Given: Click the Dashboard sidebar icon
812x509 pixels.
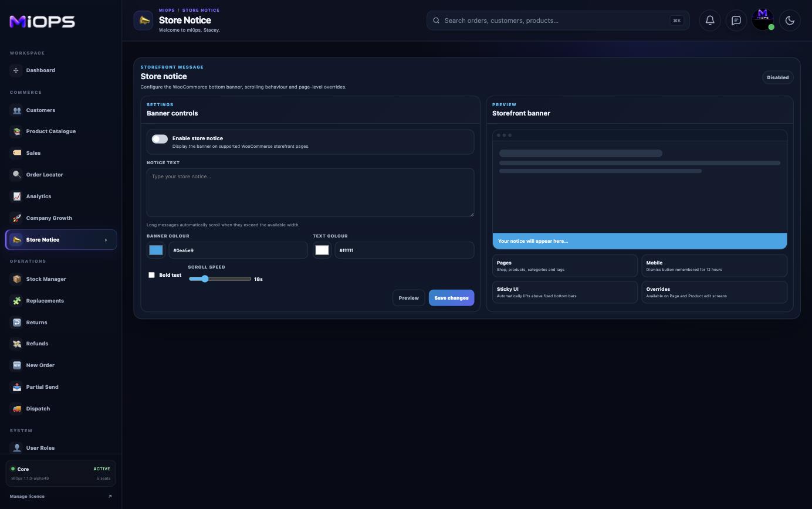Looking at the screenshot, I should coord(16,70).
